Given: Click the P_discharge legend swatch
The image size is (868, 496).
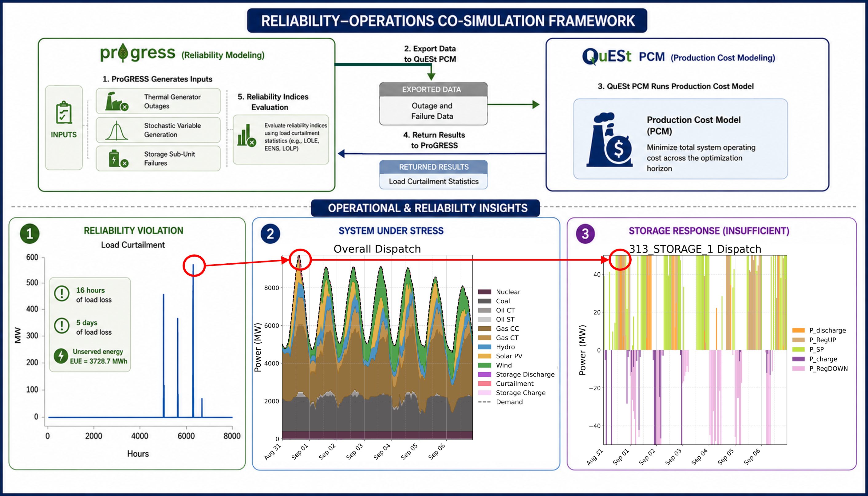Looking at the screenshot, I should click(x=799, y=330).
